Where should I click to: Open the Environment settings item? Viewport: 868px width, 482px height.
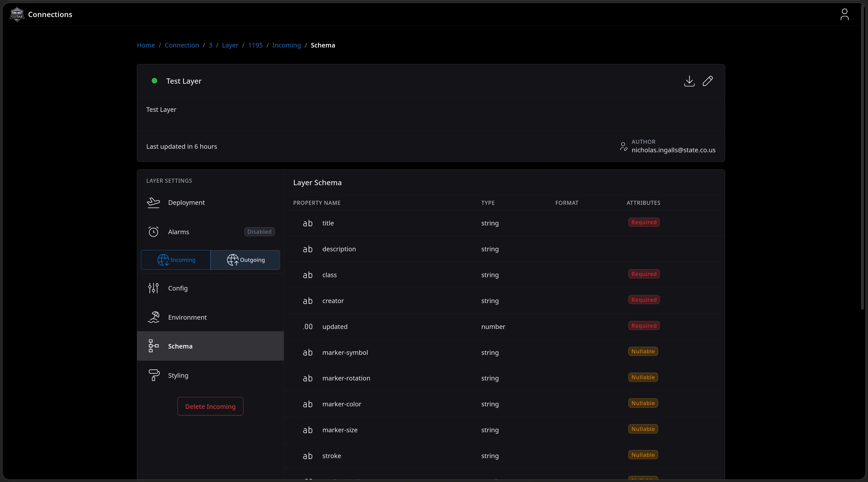pos(210,317)
